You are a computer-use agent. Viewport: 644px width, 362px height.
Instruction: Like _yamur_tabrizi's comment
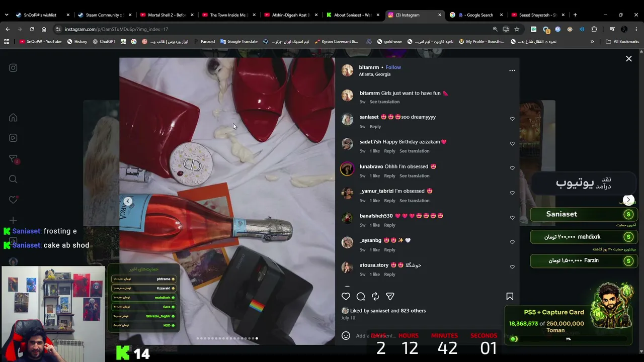click(x=512, y=193)
